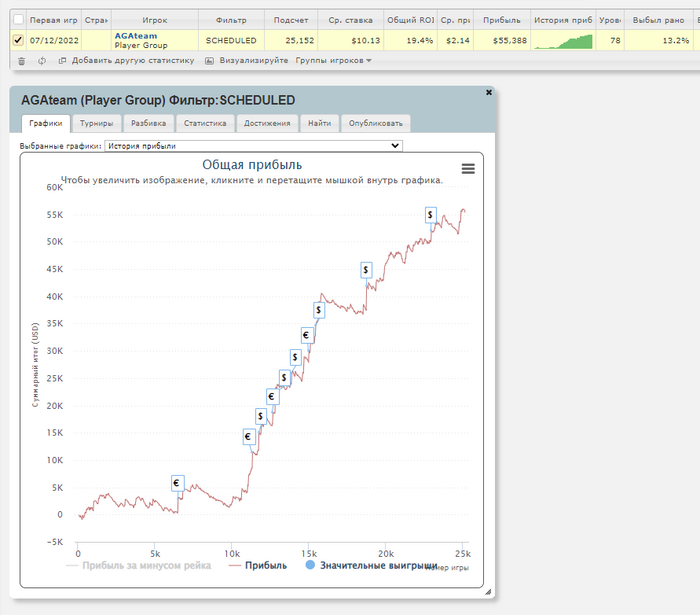Close the AGAteam chart panel
The image size is (700, 615).
[489, 92]
